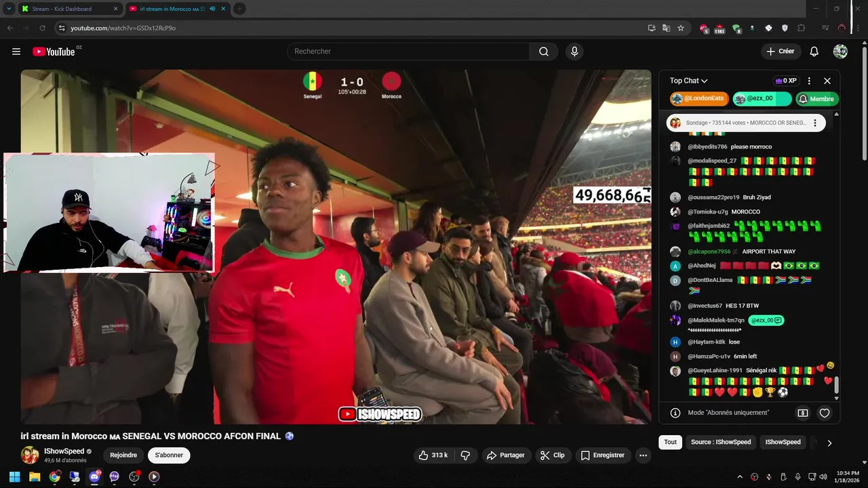This screenshot has height=488, width=868.
Task: Open the clock showing 10:34 PM
Action: [847, 476]
